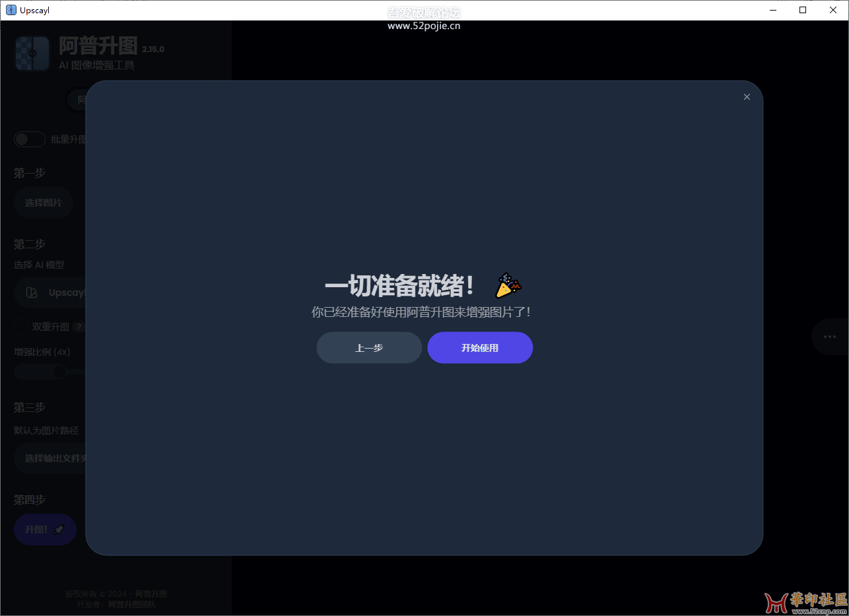Click the 默认为图片路径 text
The width and height of the screenshot is (849, 616).
(x=46, y=430)
